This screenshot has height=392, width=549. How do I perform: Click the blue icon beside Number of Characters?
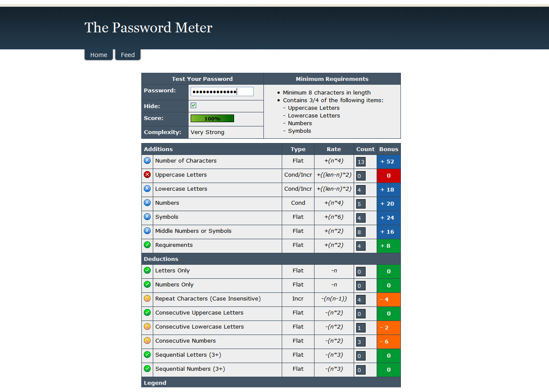click(x=147, y=160)
